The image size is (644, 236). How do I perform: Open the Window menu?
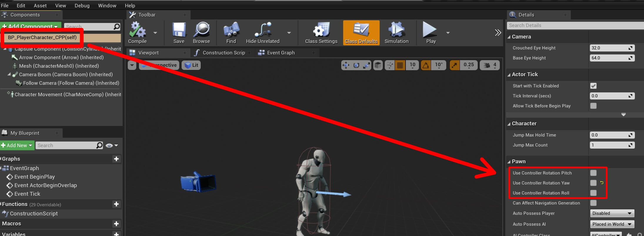(x=107, y=6)
